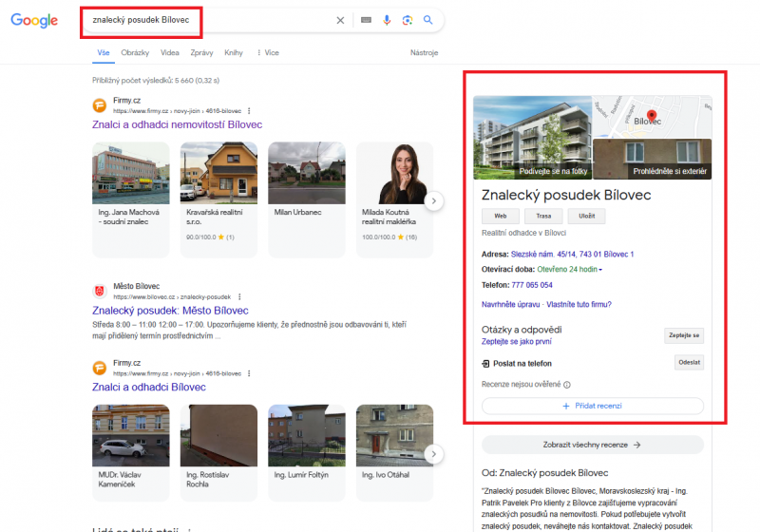Screen dimensions: 760x532
Task: Call phone number 777 065 054
Action: click(x=532, y=285)
